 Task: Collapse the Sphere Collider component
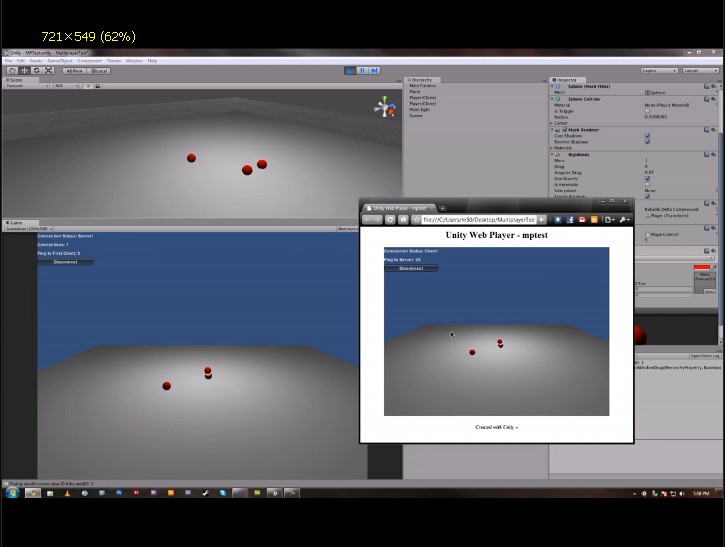552,99
